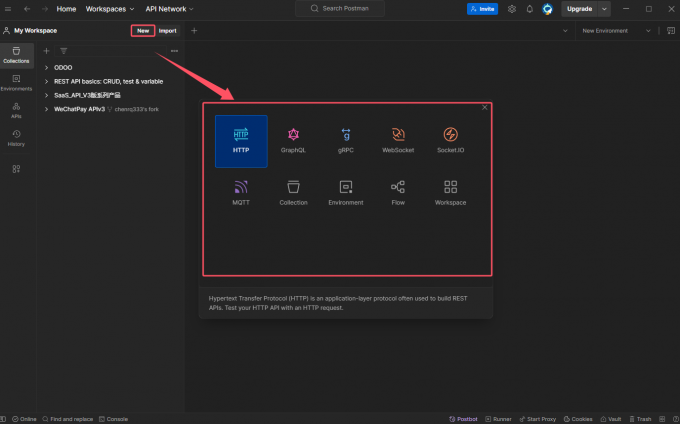Go back with the left arrow
The height and width of the screenshot is (424, 680).
(27, 9)
